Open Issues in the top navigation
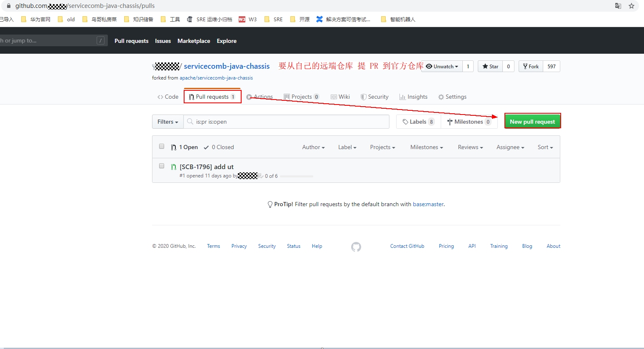 coord(163,41)
